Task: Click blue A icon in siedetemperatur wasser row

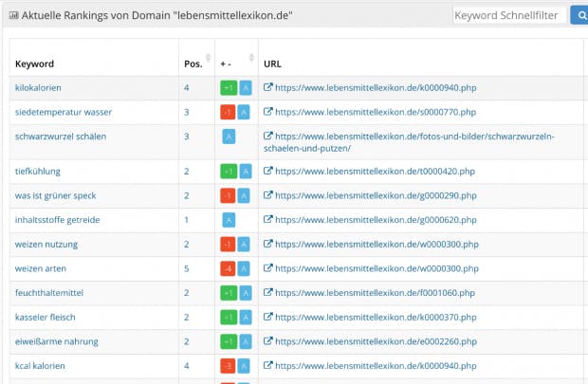Action: click(244, 112)
